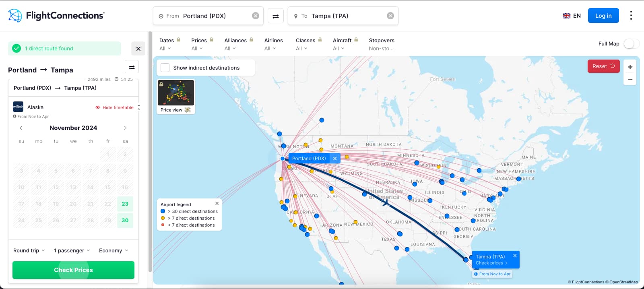Click the From Portland (PDX) input field
Image resolution: width=644 pixels, height=289 pixels.
coord(208,16)
